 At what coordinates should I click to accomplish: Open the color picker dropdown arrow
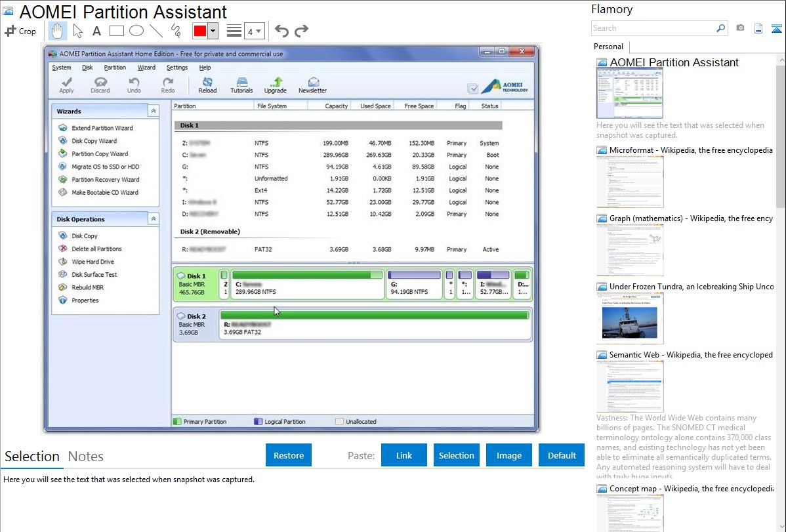coord(213,31)
